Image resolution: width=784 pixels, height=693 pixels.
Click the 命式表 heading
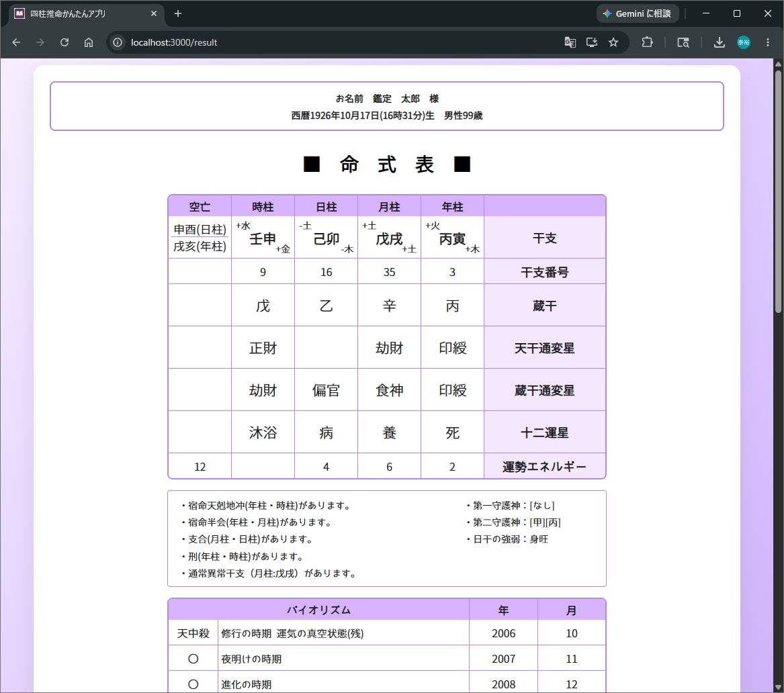click(387, 164)
